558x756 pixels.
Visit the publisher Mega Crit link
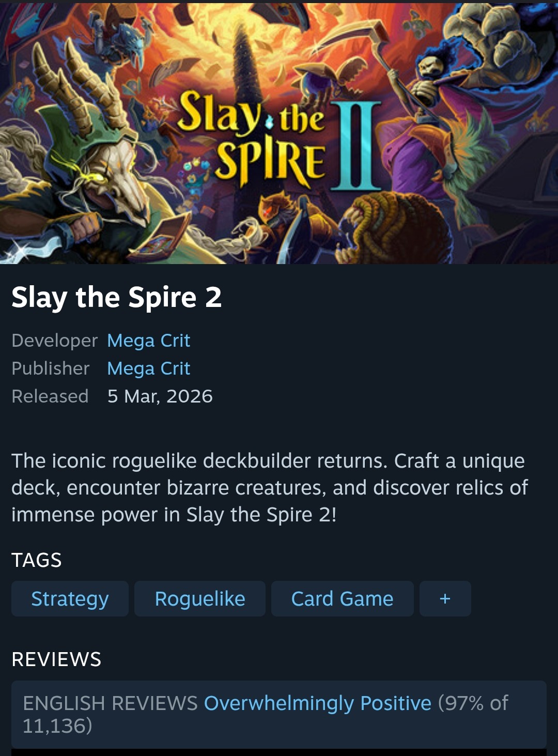(149, 368)
